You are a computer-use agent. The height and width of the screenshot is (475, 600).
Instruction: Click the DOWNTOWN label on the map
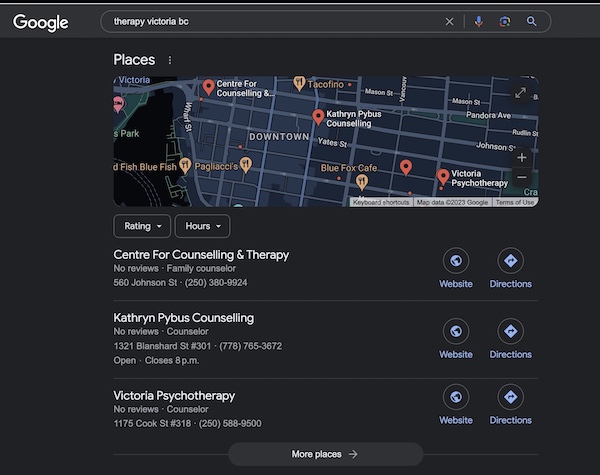coord(279,137)
